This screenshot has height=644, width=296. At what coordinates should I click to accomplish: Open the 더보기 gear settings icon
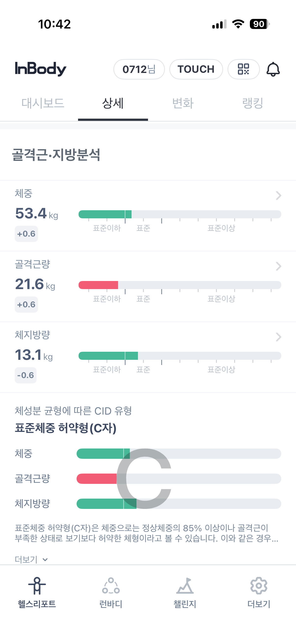click(x=259, y=585)
